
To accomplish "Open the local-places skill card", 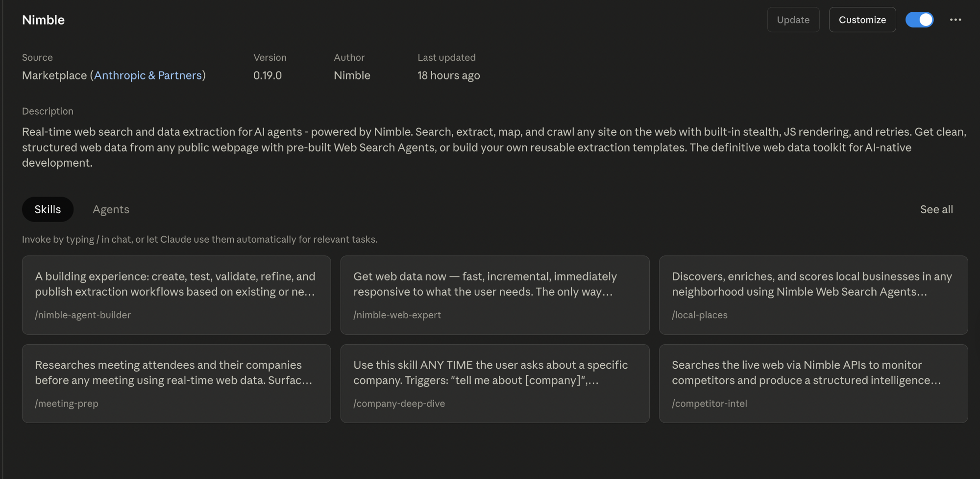I will tap(813, 295).
